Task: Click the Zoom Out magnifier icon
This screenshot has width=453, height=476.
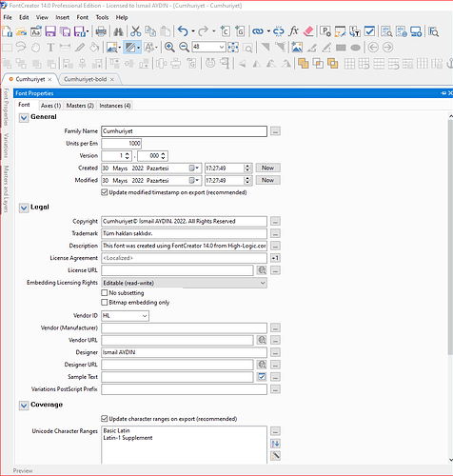Action: 184,48
